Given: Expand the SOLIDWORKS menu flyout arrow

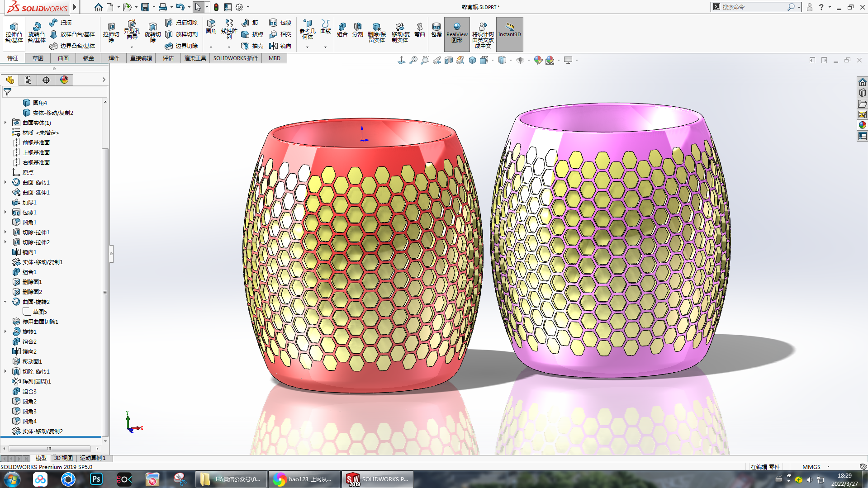Looking at the screenshot, I should tap(75, 7).
